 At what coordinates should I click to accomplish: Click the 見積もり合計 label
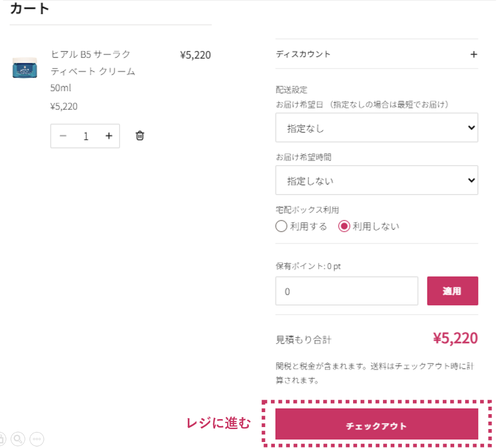click(303, 340)
